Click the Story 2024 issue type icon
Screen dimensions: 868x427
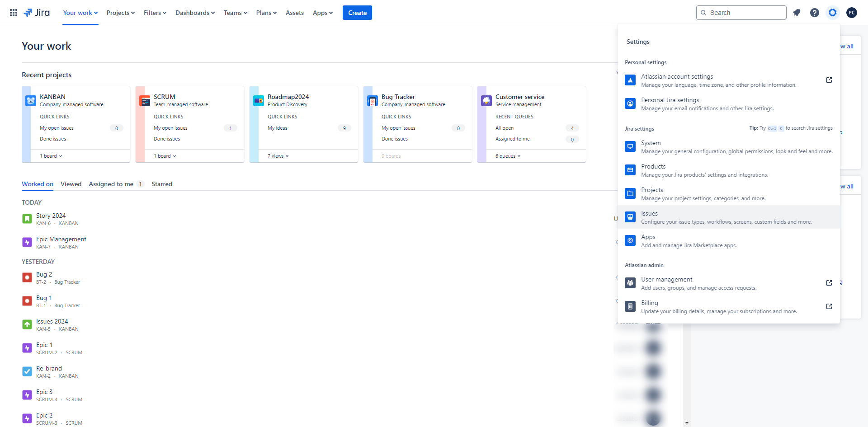point(27,219)
